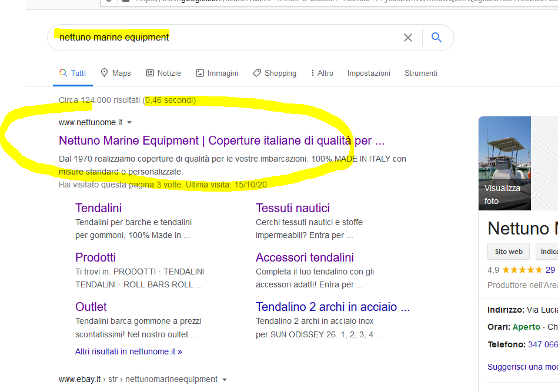Click the www.ebay.it result URL

pos(138,379)
